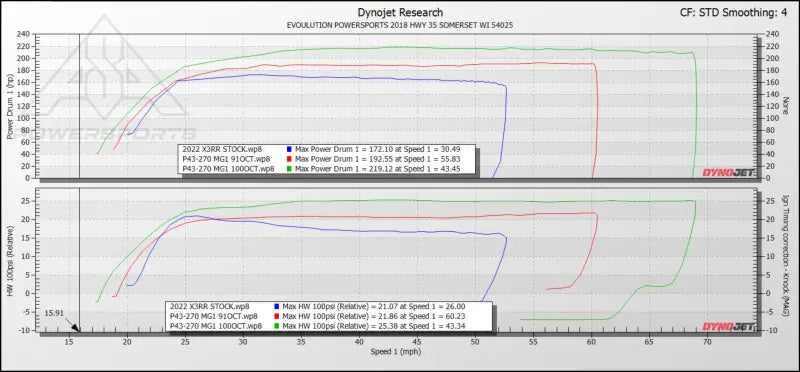This screenshot has height=372, width=800.
Task: Click the blue swatch for 2022 X3RR STOCK power
Action: 290,151
